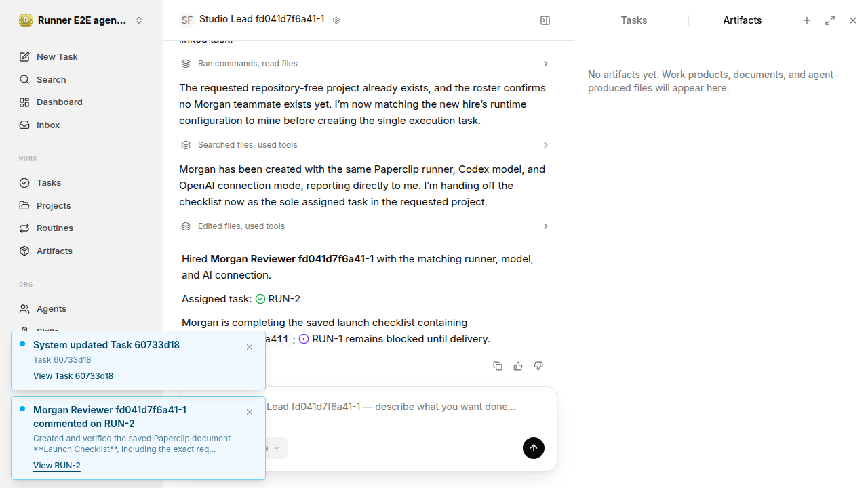Give thumbs down to the response

(538, 366)
